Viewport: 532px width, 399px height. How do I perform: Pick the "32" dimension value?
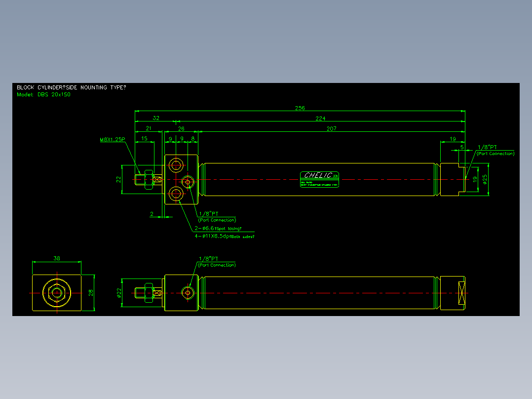(x=156, y=118)
